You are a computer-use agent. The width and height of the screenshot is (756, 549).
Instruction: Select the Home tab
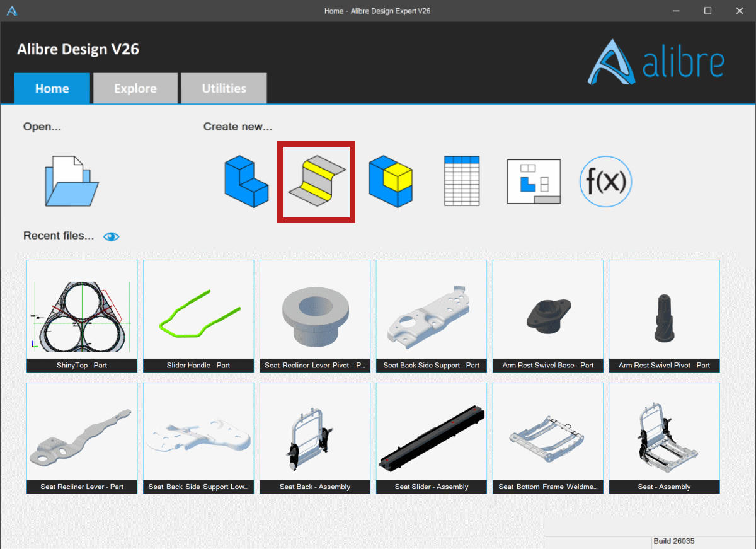(52, 88)
